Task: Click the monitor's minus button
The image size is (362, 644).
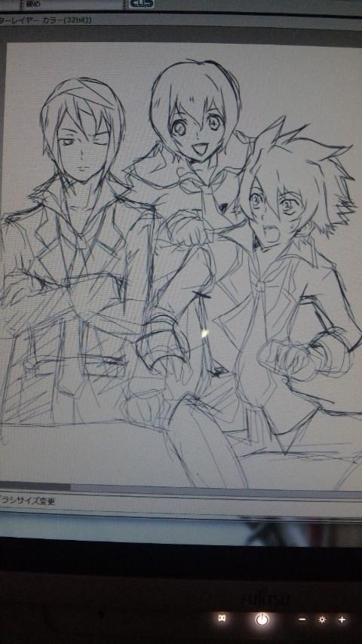Action: (302, 619)
